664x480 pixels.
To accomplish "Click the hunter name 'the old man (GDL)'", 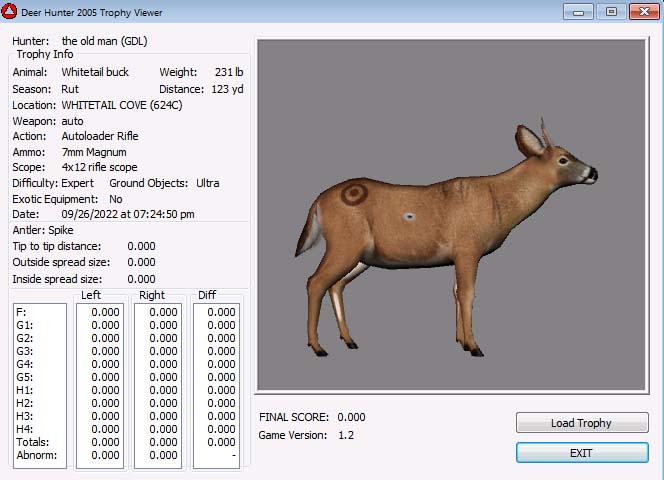I will point(110,41).
